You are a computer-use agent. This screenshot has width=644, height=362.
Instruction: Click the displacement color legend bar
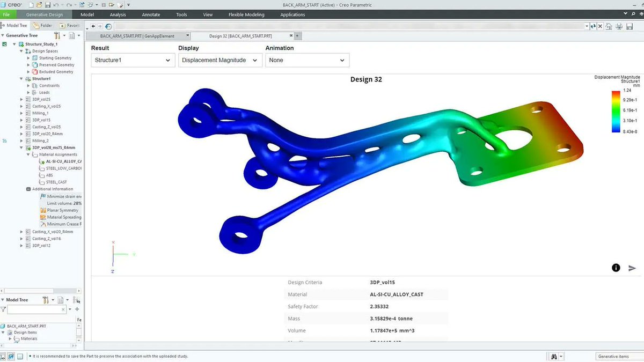616,112
